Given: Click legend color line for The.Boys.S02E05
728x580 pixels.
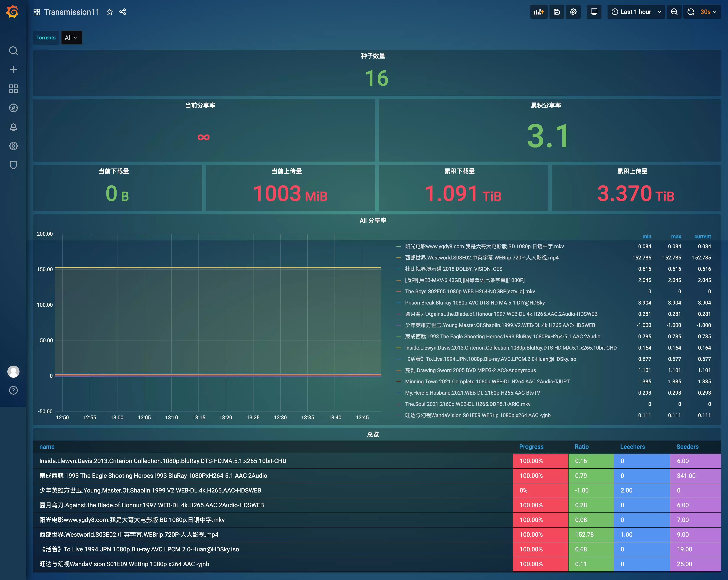Looking at the screenshot, I should point(398,292).
